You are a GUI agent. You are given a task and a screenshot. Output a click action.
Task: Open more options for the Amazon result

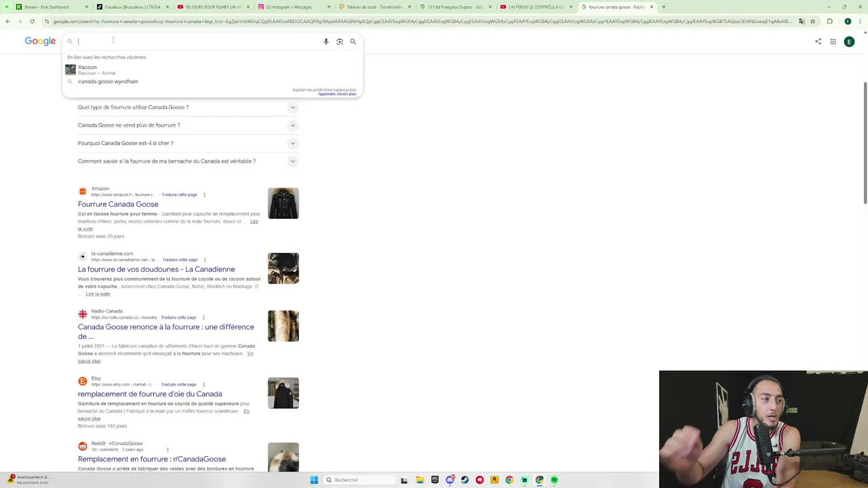click(204, 195)
